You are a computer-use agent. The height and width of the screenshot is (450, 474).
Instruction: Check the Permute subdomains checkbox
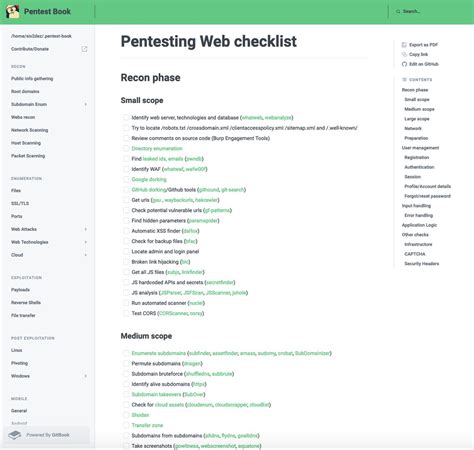126,363
